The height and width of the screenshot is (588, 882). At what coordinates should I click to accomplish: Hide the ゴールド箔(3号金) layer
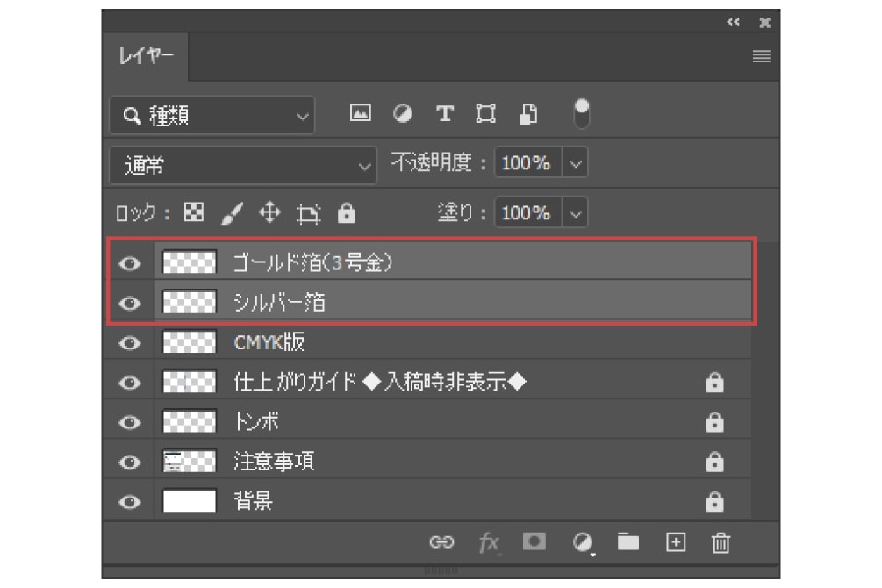[130, 262]
